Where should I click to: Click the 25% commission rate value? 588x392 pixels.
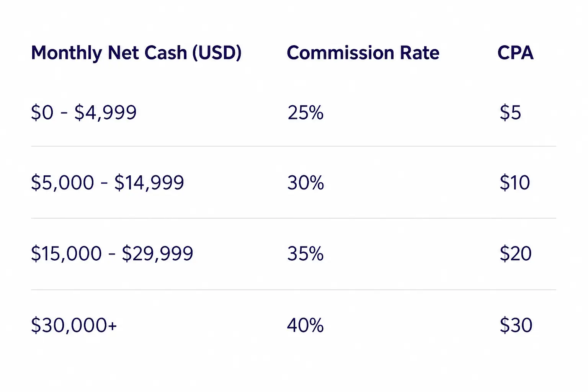coord(305,113)
